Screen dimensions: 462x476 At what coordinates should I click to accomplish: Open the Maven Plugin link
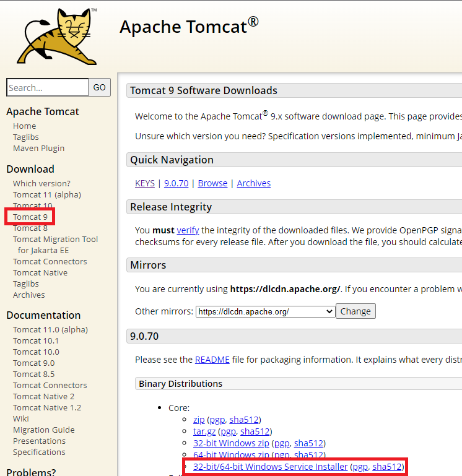pyautogui.click(x=38, y=148)
